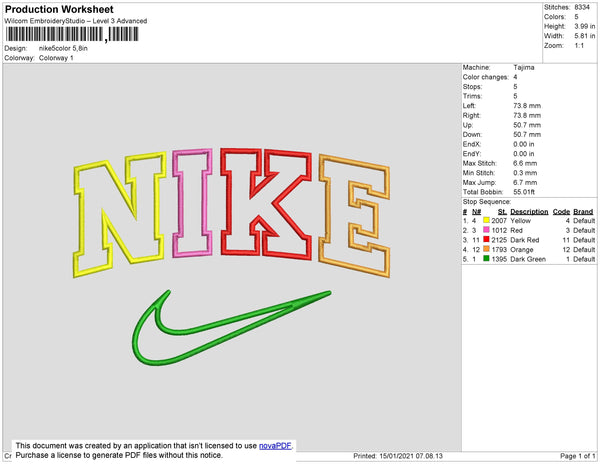Click the 'EndX:' label
This screenshot has height=464, width=600.
[x=472, y=144]
